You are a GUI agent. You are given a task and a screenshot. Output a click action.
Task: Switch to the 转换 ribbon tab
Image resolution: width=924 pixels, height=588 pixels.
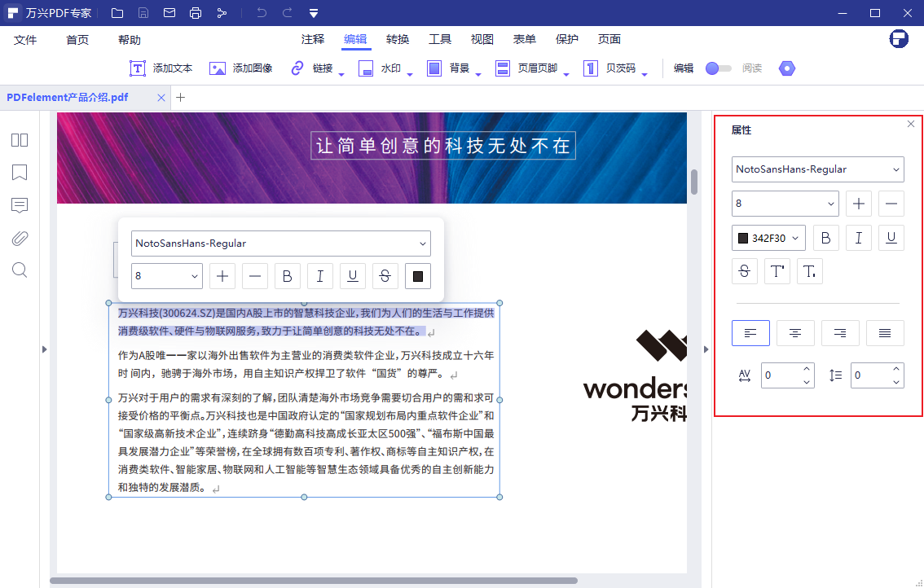click(397, 38)
